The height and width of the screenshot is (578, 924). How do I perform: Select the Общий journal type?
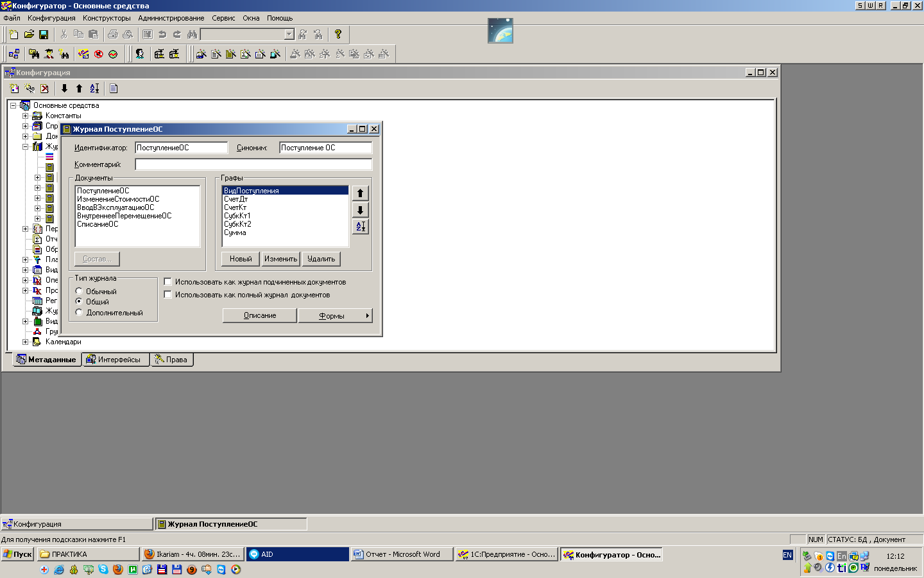[79, 301]
